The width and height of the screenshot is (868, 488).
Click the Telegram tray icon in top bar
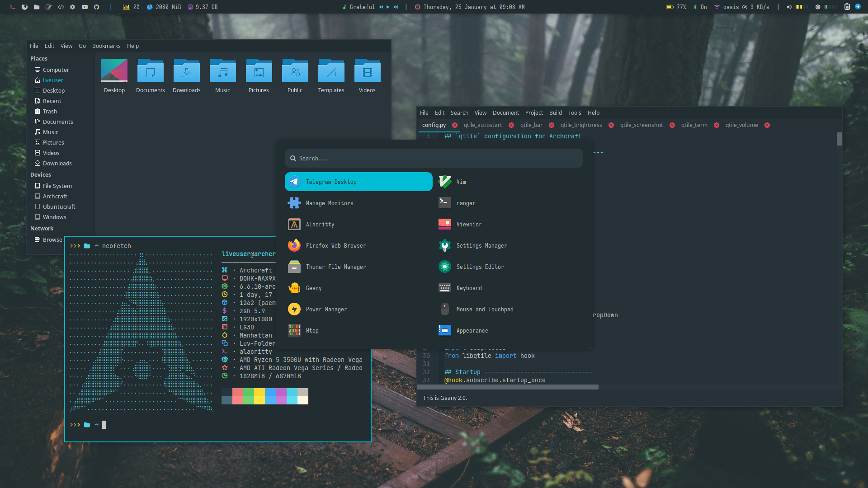tap(857, 7)
